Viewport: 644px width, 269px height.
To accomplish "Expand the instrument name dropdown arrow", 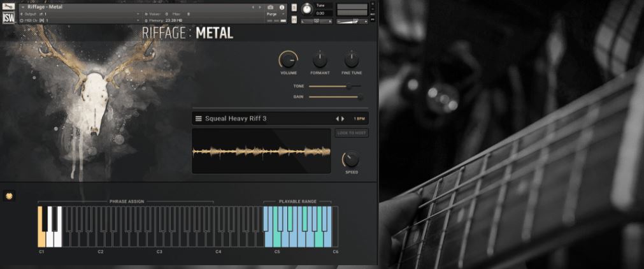I will pyautogui.click(x=22, y=7).
